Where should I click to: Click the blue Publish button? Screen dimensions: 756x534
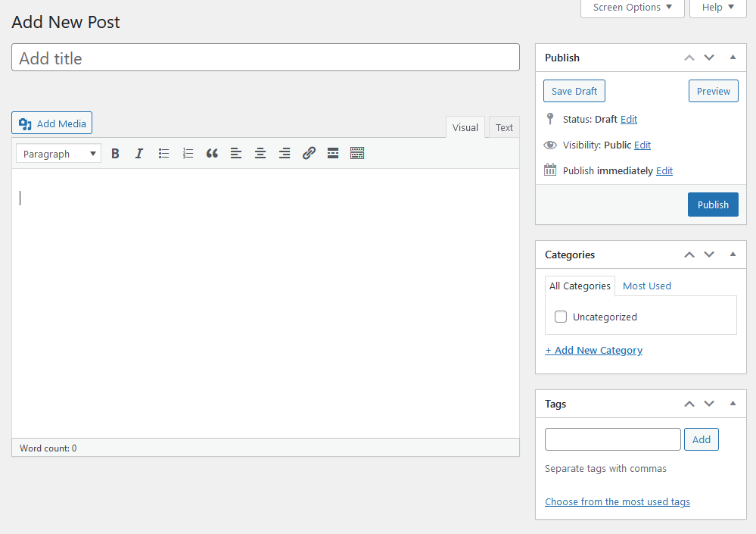(712, 205)
